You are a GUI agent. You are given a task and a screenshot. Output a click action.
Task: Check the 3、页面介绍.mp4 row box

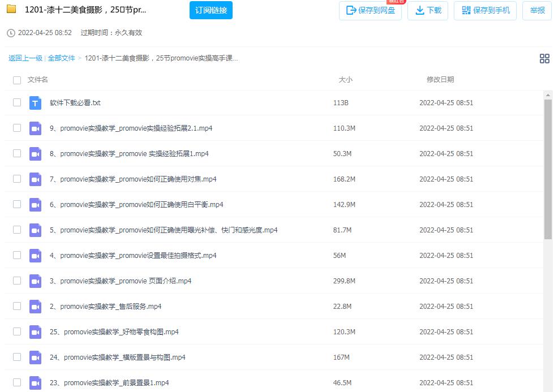[x=17, y=281]
